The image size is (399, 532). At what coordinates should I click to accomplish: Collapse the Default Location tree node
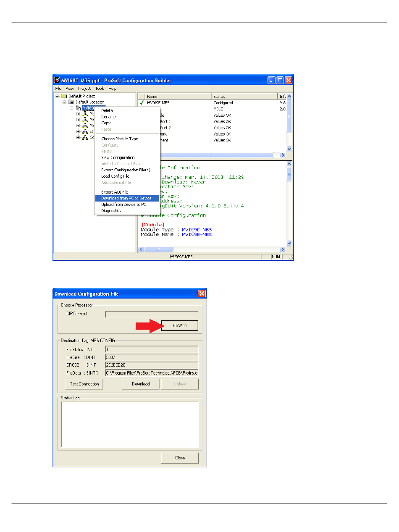click(64, 102)
